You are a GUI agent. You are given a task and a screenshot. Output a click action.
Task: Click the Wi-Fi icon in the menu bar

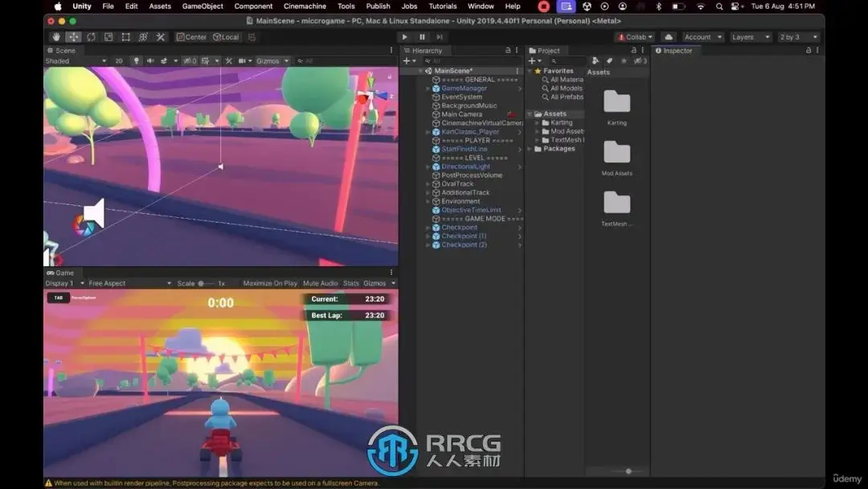pyautogui.click(x=700, y=6)
